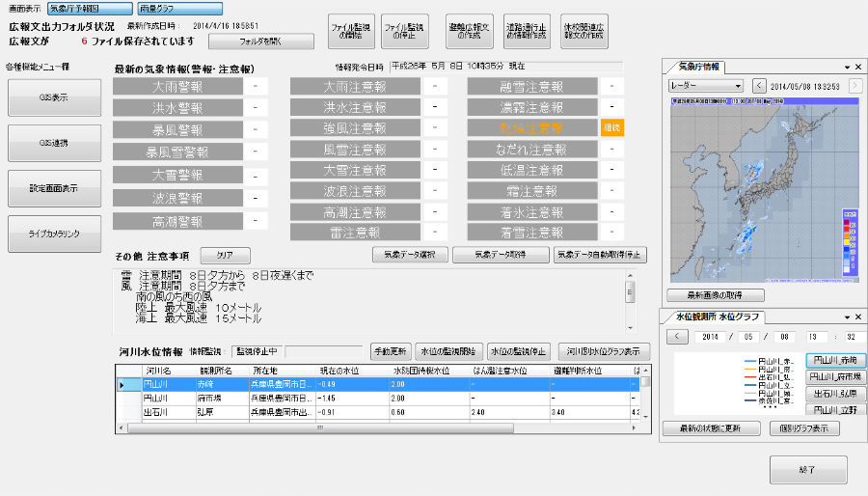Go to next radar image time
The width and height of the screenshot is (868, 496).
(x=855, y=86)
